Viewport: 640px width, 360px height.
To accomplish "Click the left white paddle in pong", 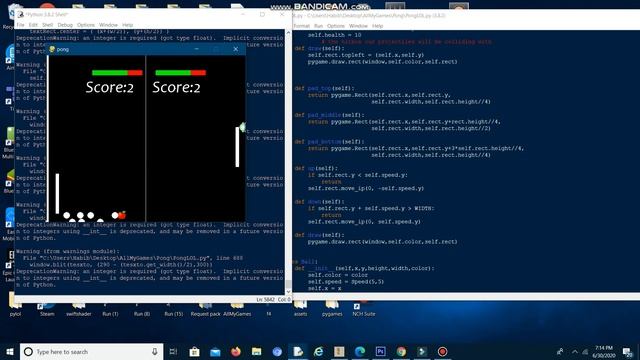I will click(x=58, y=193).
